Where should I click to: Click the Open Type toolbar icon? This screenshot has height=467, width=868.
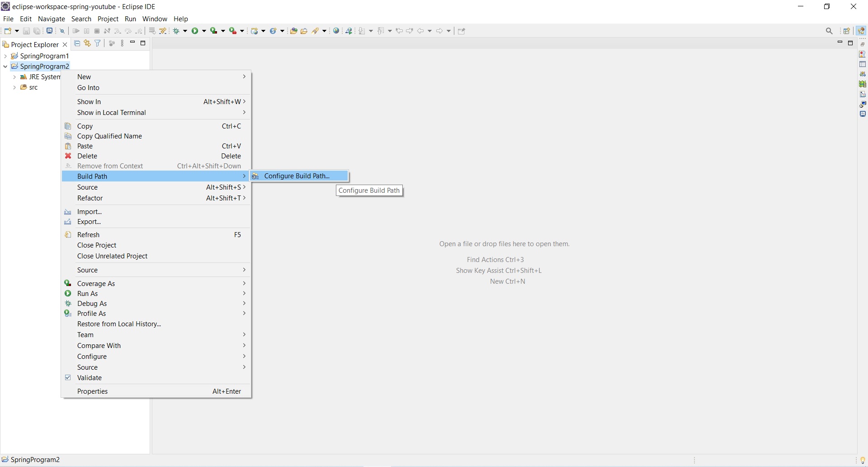click(293, 31)
